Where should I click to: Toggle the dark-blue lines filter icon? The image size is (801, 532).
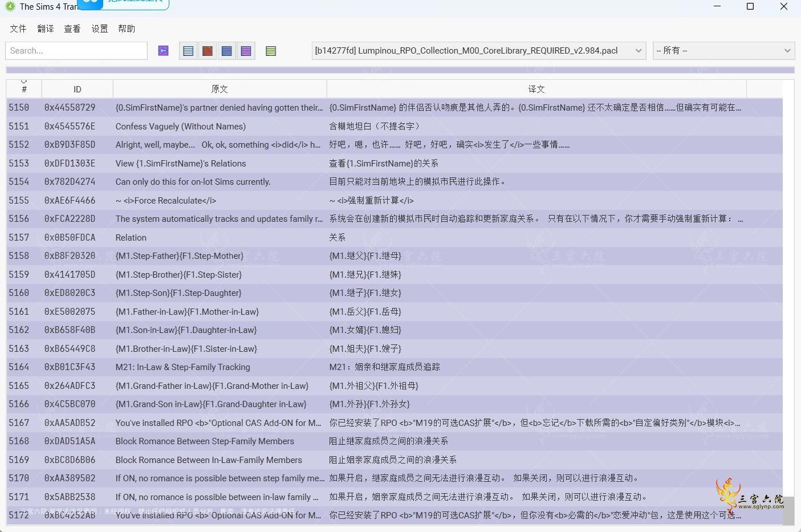click(227, 51)
